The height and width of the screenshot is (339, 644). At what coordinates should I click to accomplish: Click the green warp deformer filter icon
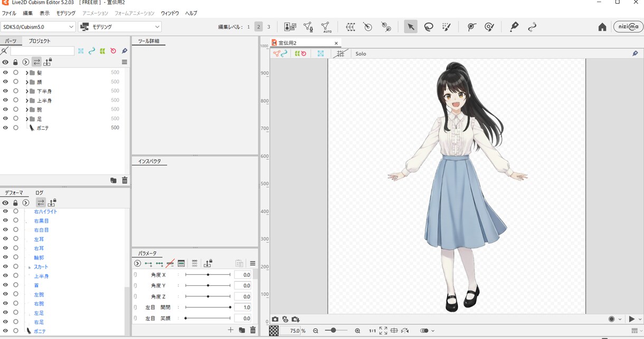pyautogui.click(x=102, y=51)
